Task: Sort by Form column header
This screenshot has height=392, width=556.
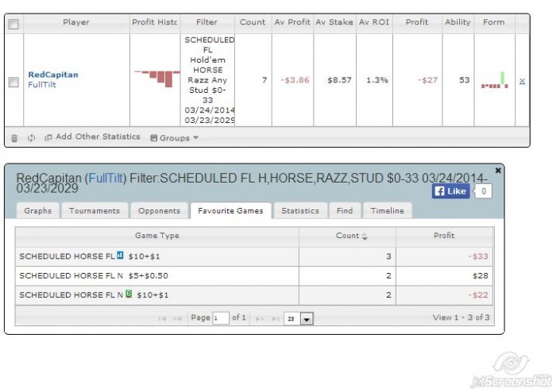Action: pyautogui.click(x=494, y=22)
